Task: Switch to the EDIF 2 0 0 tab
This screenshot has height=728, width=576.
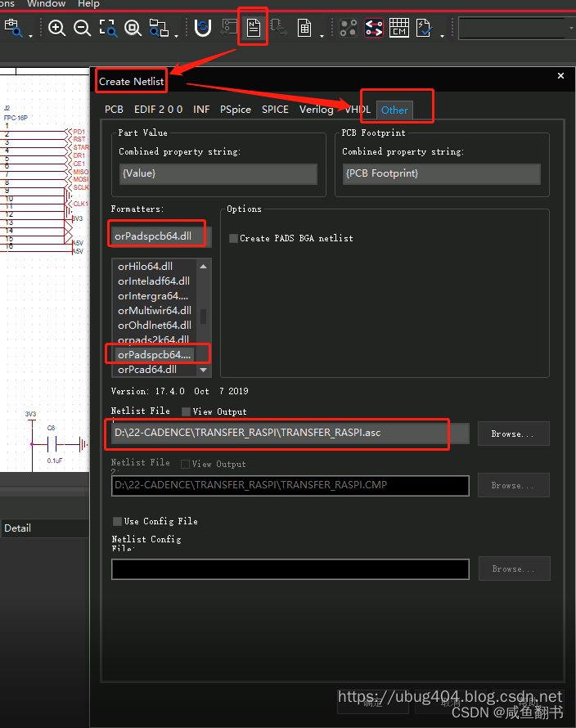Action: pos(159,110)
